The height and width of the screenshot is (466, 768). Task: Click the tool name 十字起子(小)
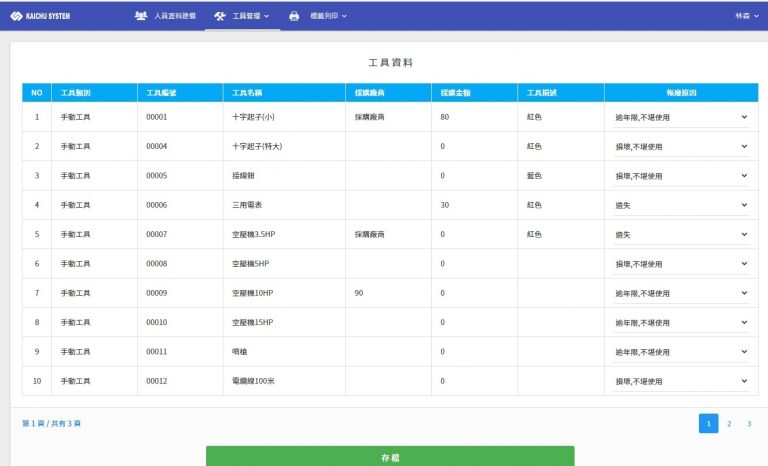pos(253,117)
